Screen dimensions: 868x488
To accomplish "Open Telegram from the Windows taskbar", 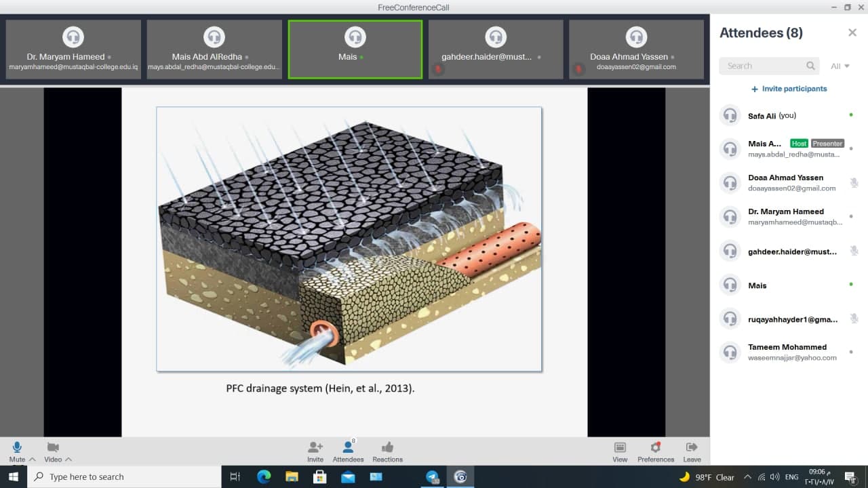I will [433, 476].
